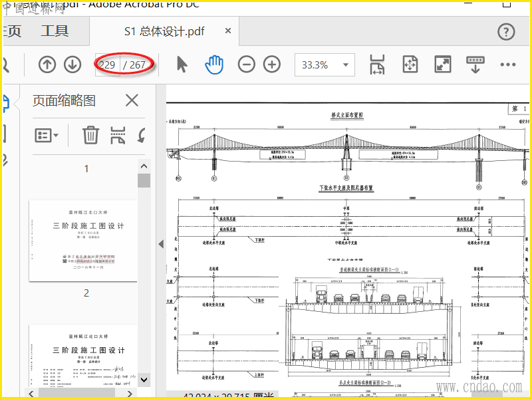This screenshot has height=399, width=532.
Task: Close the S1 总体设计.pdf tab
Action: [x=228, y=31]
